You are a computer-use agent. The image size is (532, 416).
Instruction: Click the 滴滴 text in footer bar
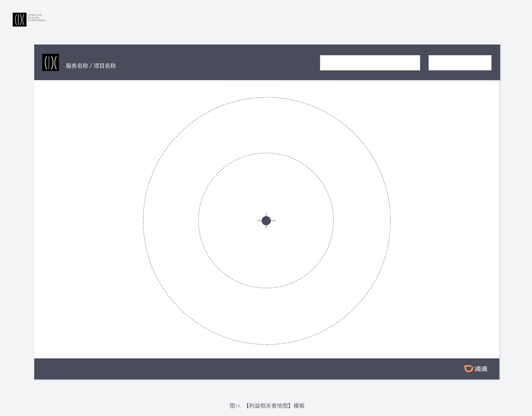tap(481, 369)
